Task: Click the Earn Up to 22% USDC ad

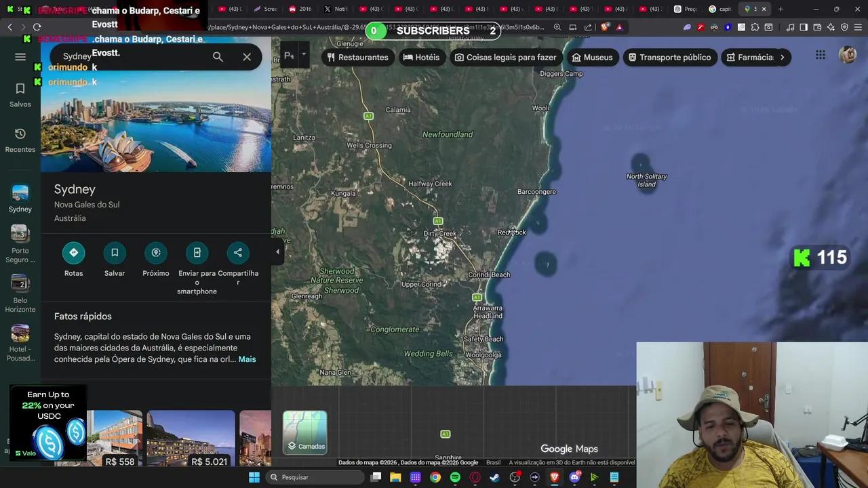Action: click(49, 424)
